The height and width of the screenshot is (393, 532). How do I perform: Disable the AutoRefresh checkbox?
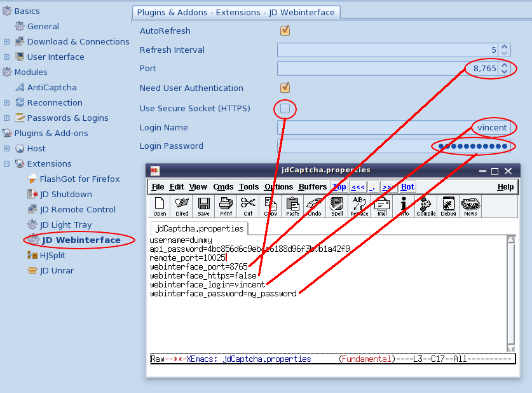285,30
